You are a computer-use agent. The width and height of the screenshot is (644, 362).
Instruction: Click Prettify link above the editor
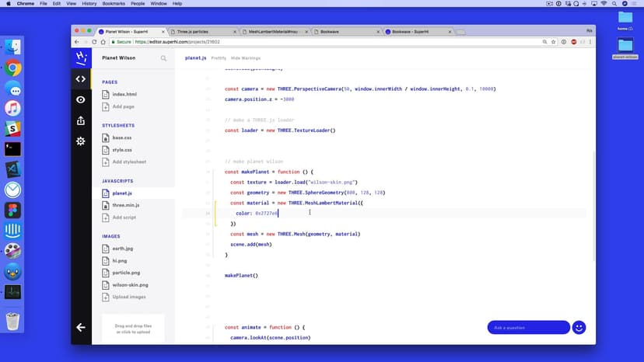219,58
